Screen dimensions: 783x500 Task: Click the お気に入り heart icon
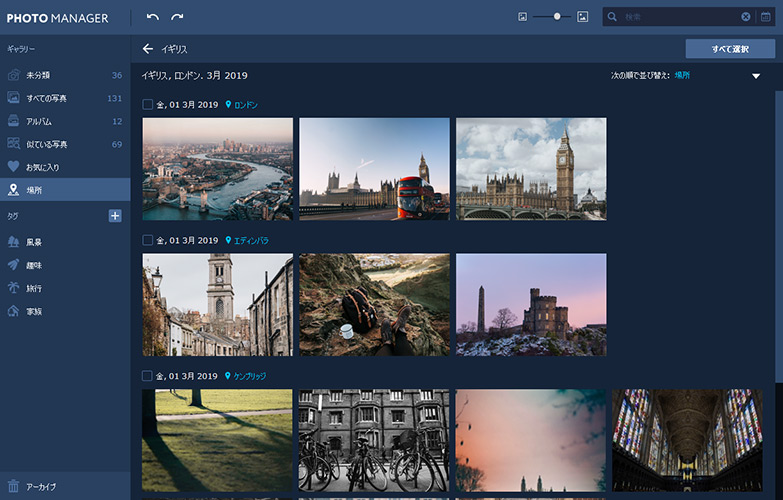tap(13, 166)
